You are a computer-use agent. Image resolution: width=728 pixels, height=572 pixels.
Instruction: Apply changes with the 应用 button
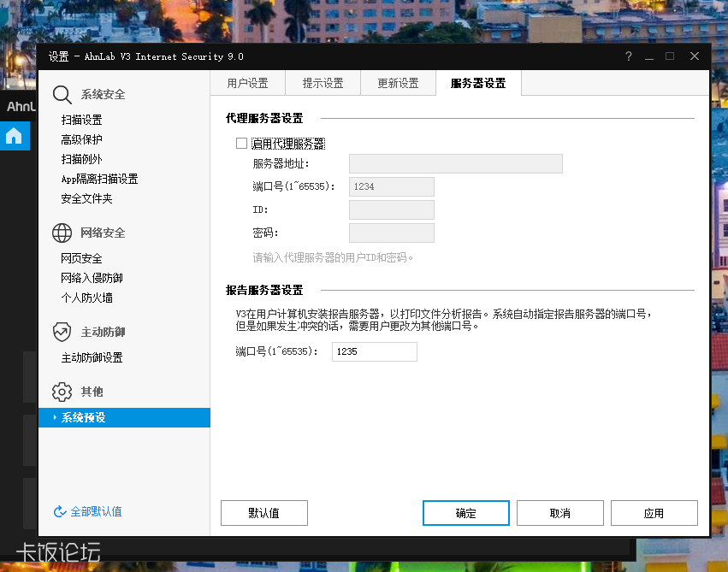click(x=654, y=513)
